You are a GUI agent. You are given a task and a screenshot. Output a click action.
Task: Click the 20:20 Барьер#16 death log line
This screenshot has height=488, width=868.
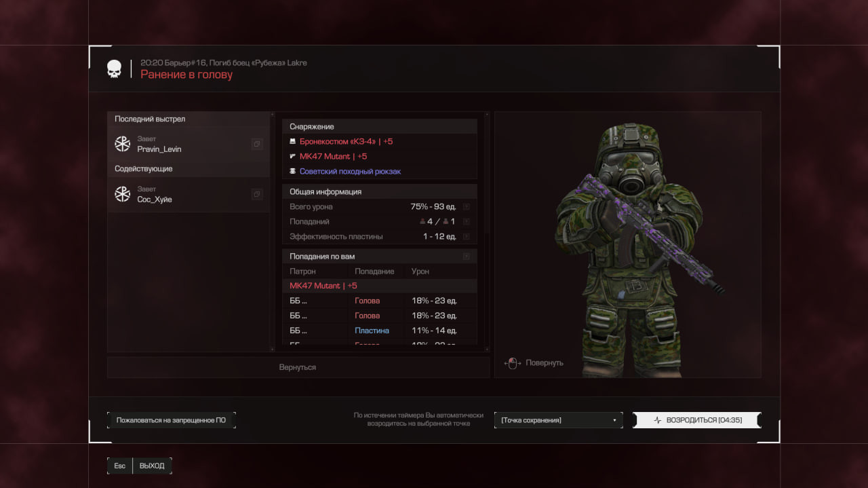[x=224, y=62]
